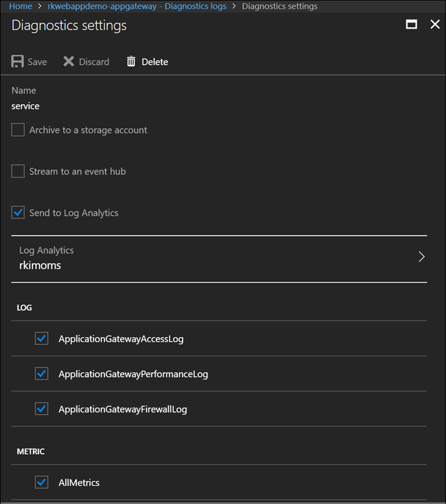Enable Archive to a storage account
The width and height of the screenshot is (446, 504).
click(18, 129)
